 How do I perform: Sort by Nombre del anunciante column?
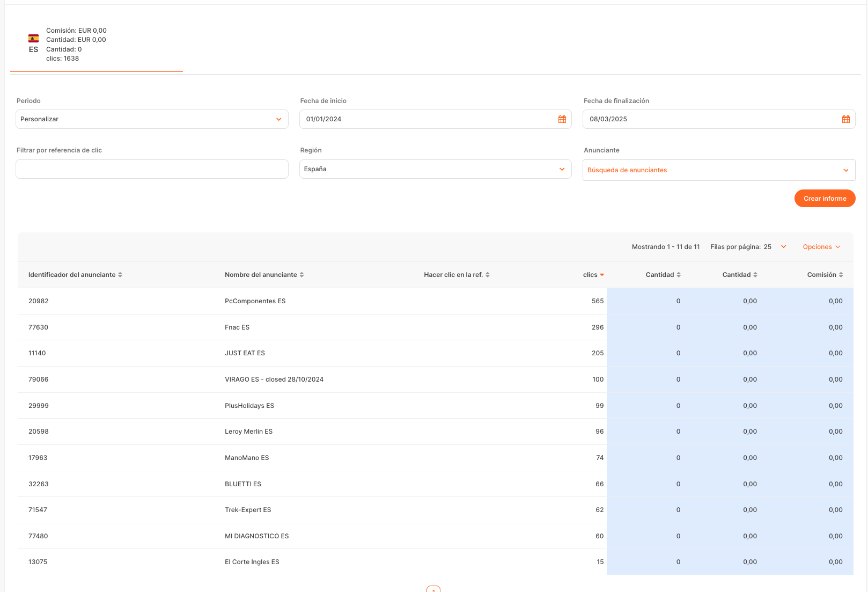click(x=301, y=275)
